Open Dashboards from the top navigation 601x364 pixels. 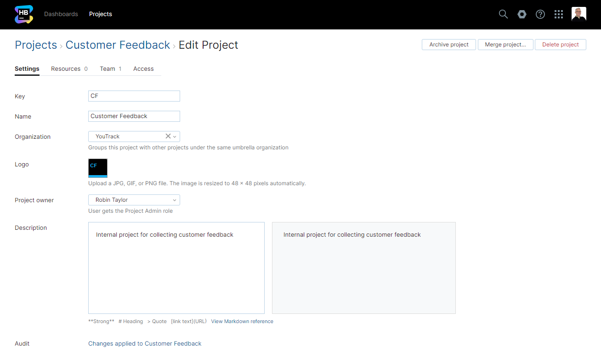61,14
